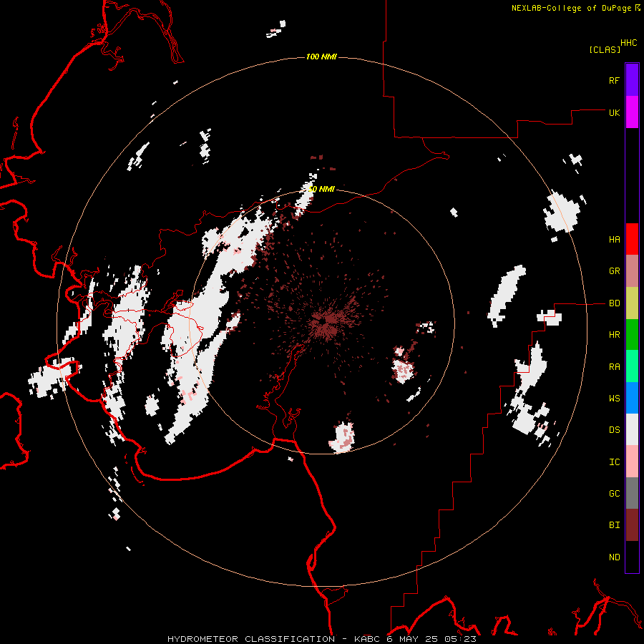Click the 'ND' legend label
Screen dimensions: 644x644
tap(614, 557)
